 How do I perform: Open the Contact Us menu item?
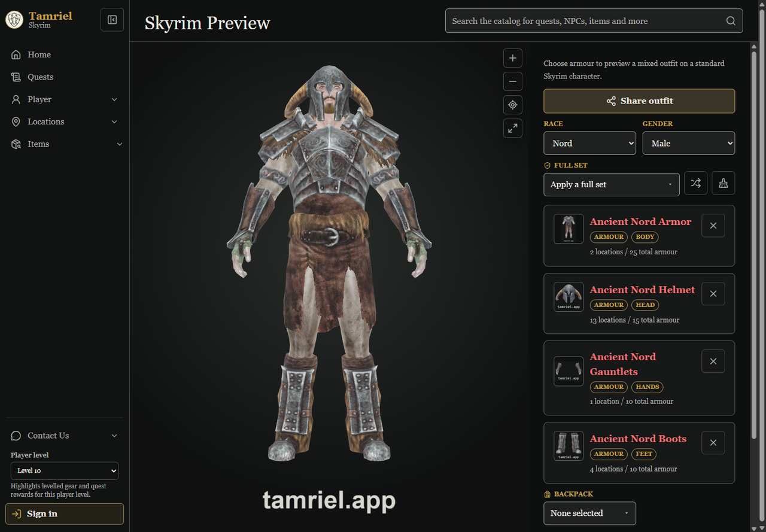point(65,436)
